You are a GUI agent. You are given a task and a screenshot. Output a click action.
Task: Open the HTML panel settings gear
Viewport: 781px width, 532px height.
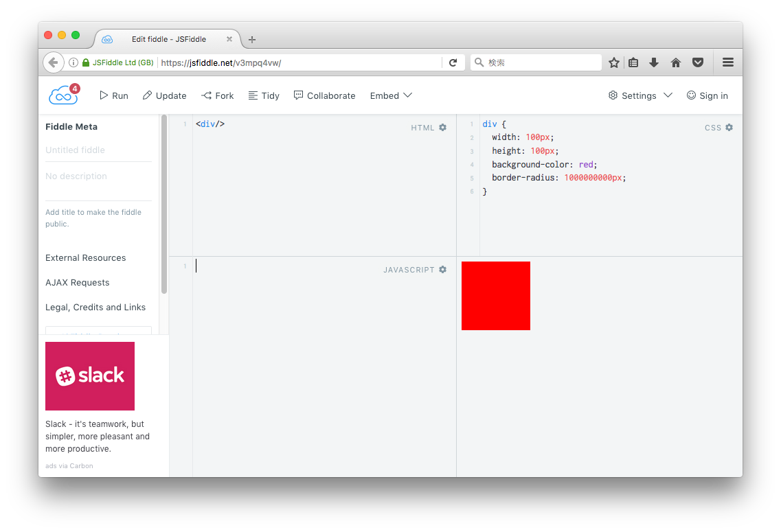pyautogui.click(x=442, y=127)
